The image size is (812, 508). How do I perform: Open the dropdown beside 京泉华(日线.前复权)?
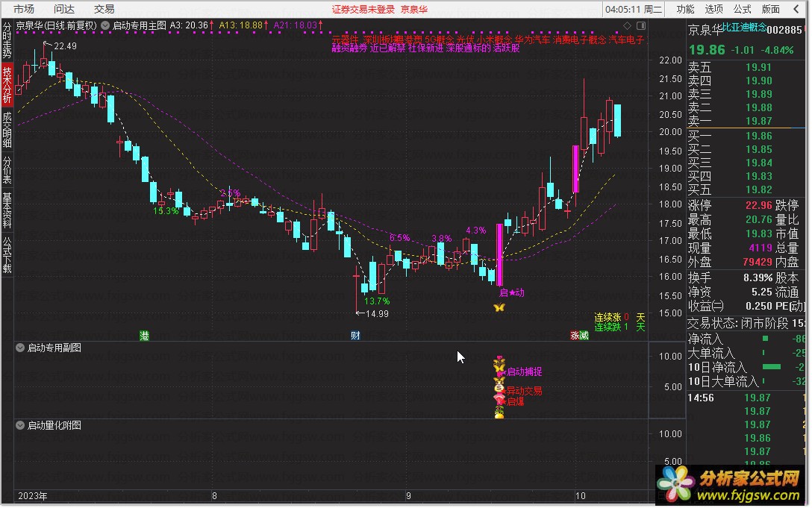click(x=105, y=25)
